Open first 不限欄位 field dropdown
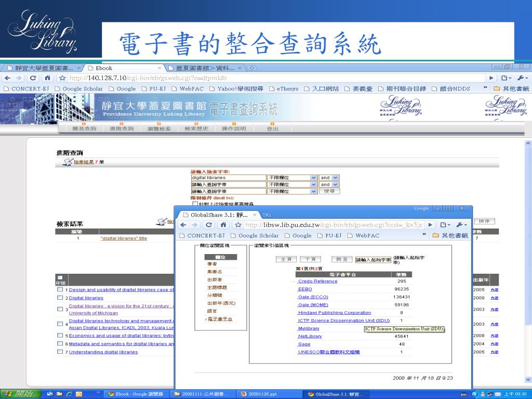Viewport: 532px width, 399px height. (x=292, y=178)
